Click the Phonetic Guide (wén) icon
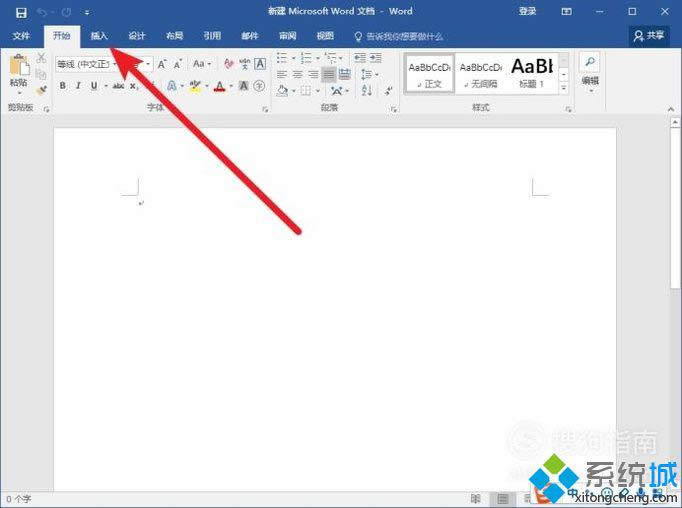 click(244, 64)
